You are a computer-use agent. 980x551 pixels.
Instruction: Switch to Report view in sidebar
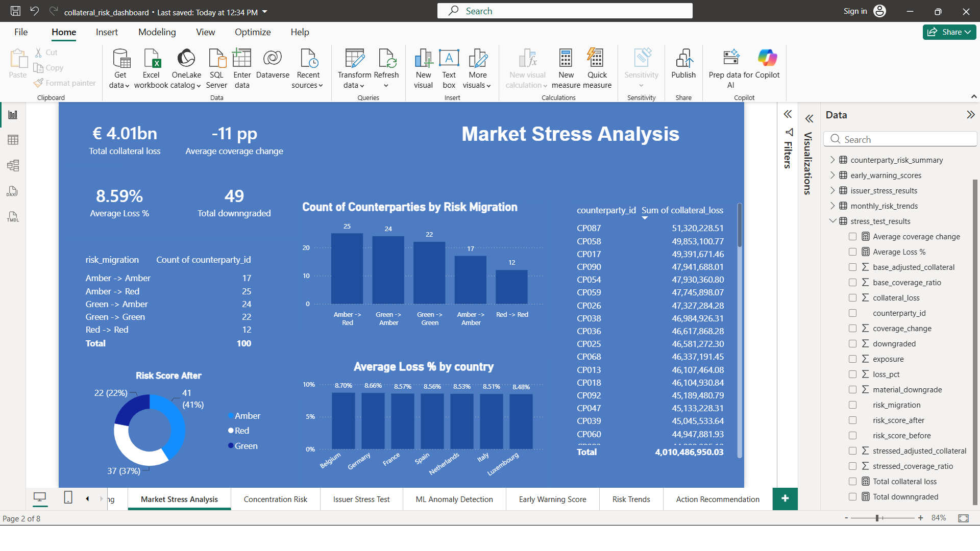point(13,114)
